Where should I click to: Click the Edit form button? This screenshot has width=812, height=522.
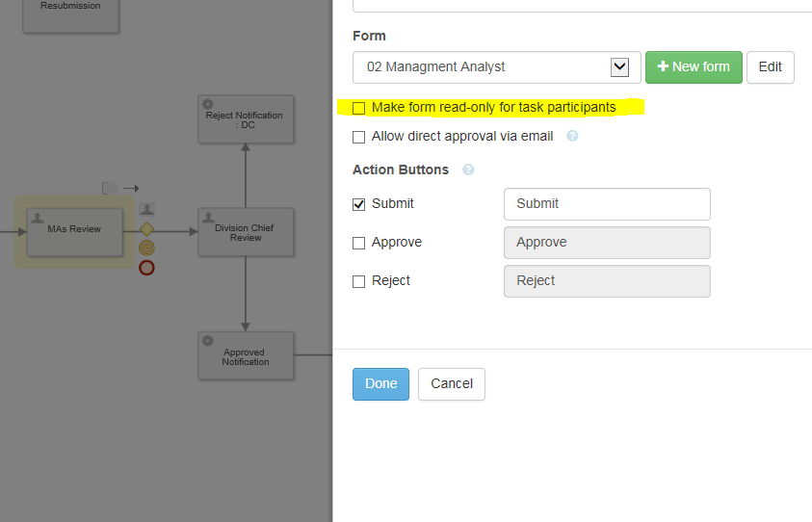point(770,67)
